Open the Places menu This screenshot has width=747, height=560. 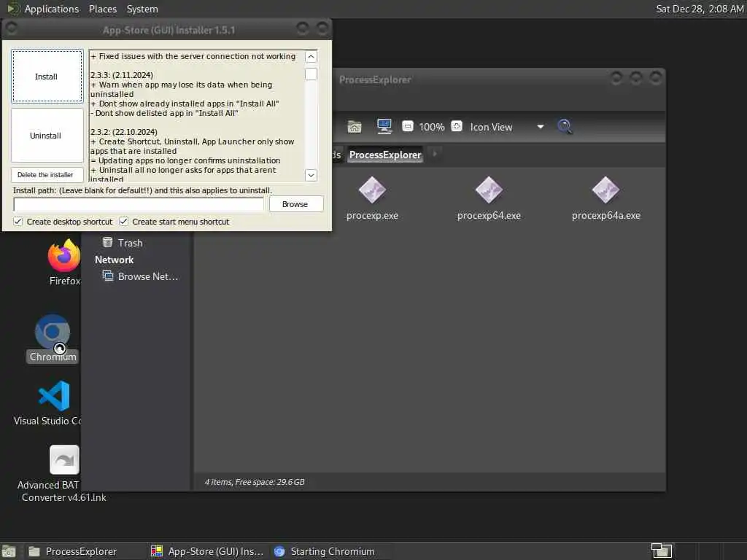[x=102, y=9]
